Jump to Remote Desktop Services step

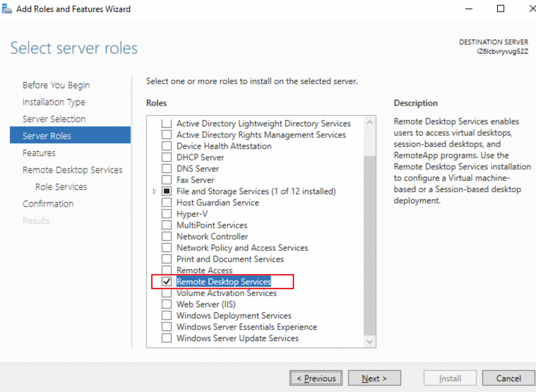72,170
